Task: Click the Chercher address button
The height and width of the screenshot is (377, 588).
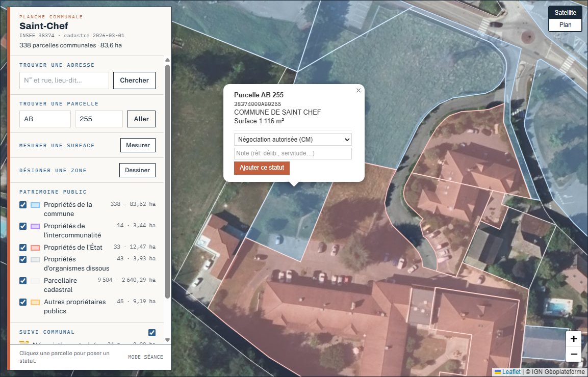Action: point(134,80)
